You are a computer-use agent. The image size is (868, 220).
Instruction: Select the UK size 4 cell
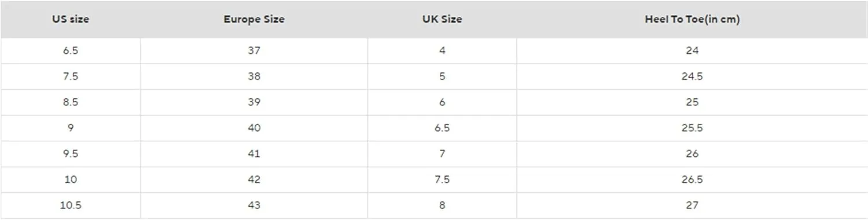point(442,51)
